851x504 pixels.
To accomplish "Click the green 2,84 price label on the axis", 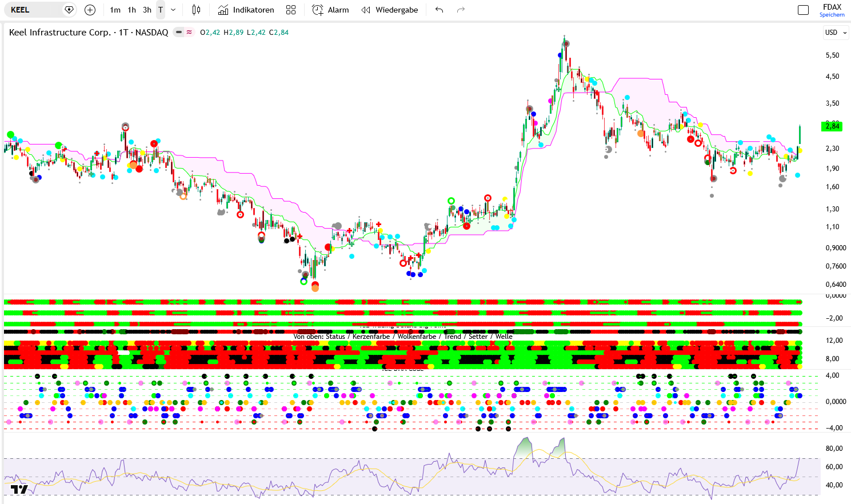I will [x=832, y=126].
